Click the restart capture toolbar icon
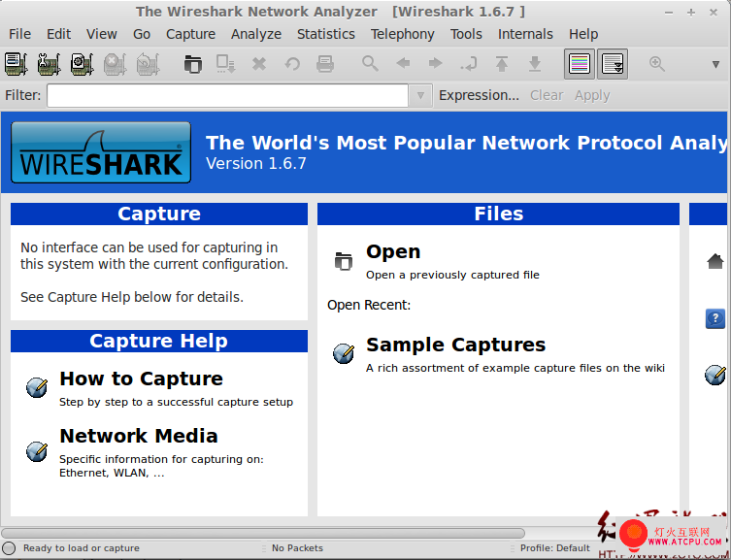Viewport: 731px width, 560px height. click(149, 64)
